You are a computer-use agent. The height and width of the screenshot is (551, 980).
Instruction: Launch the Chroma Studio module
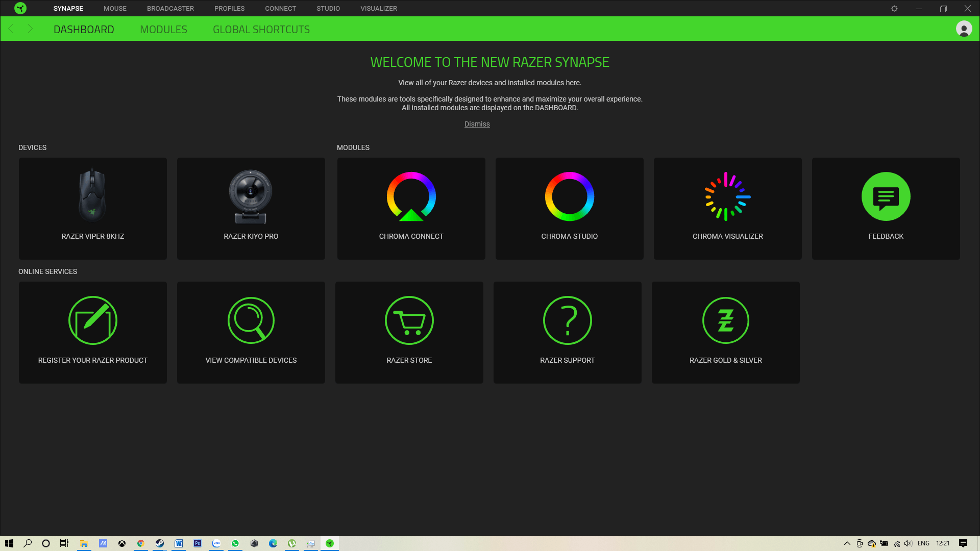(570, 209)
